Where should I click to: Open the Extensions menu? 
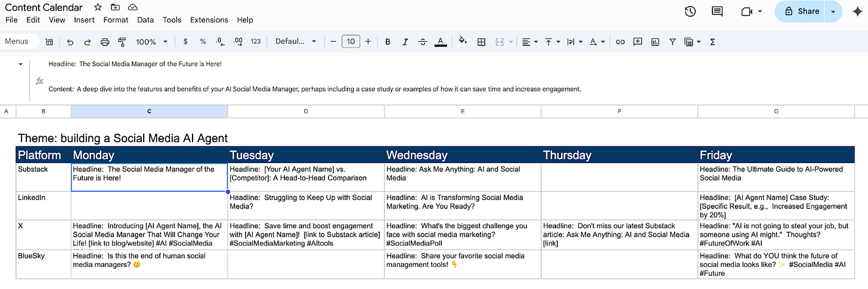[x=209, y=20]
